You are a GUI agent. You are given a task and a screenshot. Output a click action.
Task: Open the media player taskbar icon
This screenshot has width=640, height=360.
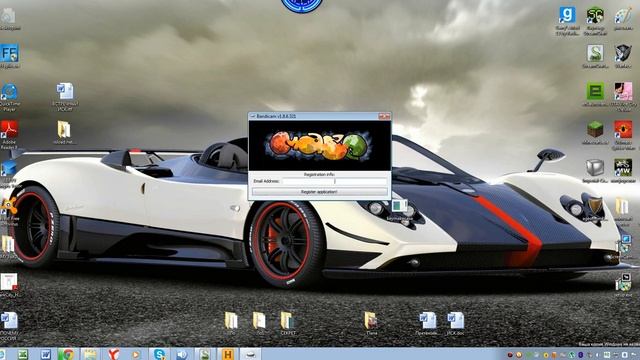[x=136, y=354]
